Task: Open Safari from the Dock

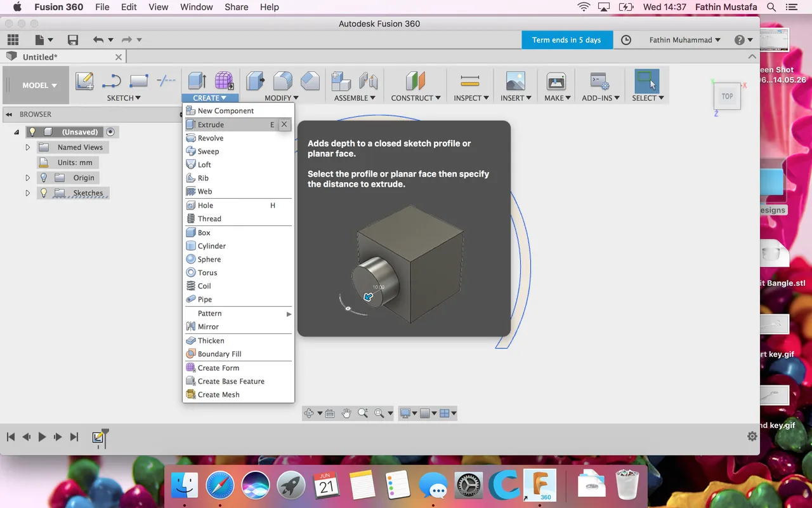Action: [219, 486]
